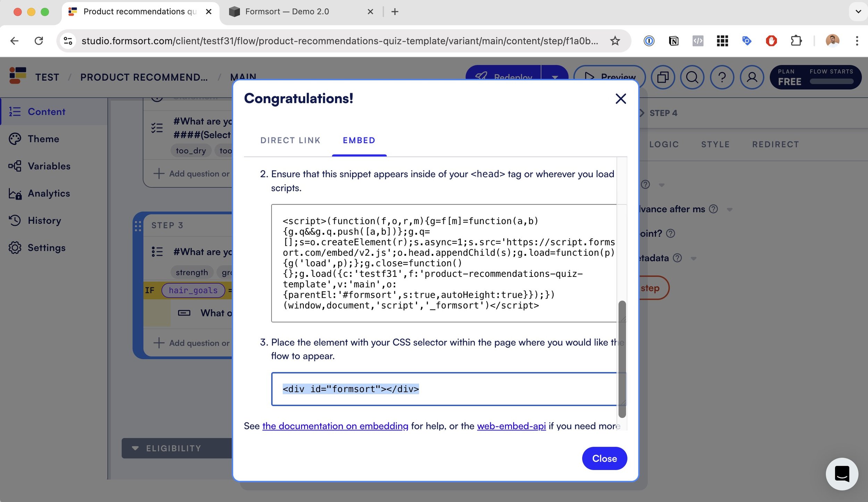Open Variables section in sidebar
This screenshot has height=502, width=868.
pos(53,166)
